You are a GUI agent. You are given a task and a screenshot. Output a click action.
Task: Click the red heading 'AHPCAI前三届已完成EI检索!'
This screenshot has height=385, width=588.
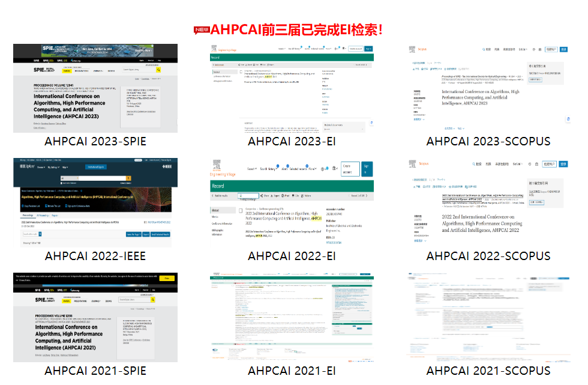[296, 30]
